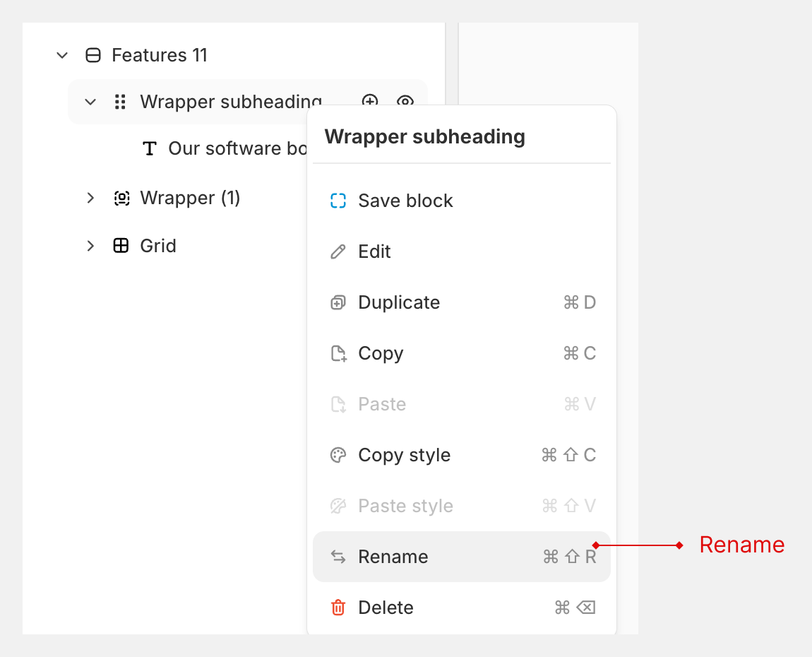Select the Features 11 section label
Screen dimensions: 812x657
tap(160, 55)
